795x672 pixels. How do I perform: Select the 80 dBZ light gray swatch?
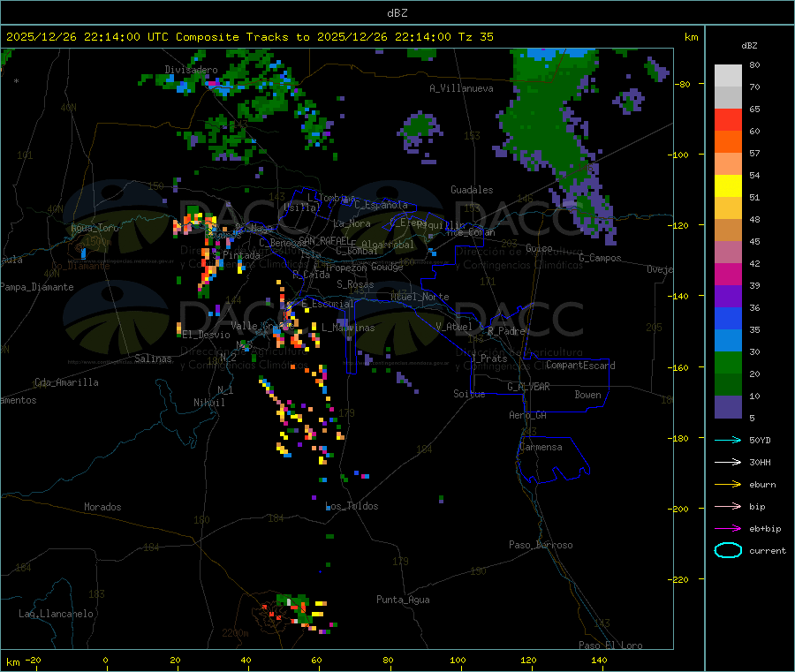(728, 76)
